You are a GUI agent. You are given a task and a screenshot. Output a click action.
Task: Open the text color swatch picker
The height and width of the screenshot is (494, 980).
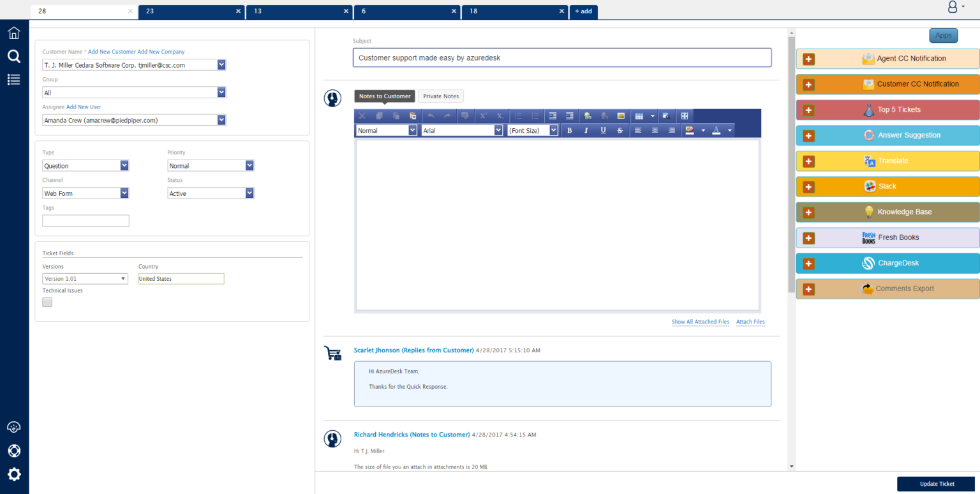716,130
